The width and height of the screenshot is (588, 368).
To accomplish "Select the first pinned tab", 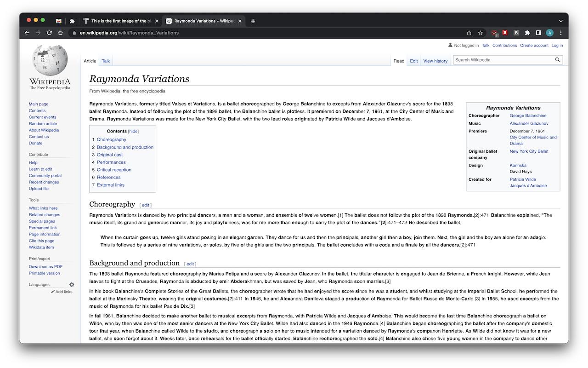I will point(58,21).
